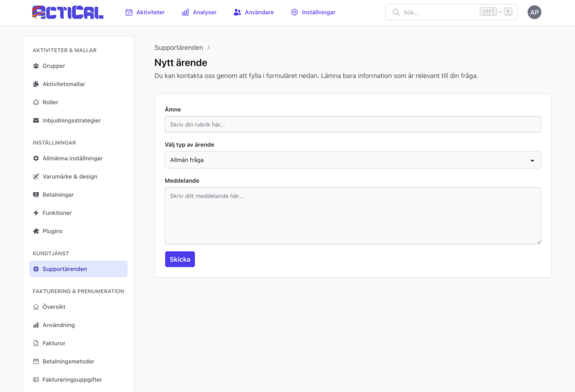Viewport: 575px width, 392px height.
Task: Click the Funktioner lightning bolt icon
Action: coord(36,213)
